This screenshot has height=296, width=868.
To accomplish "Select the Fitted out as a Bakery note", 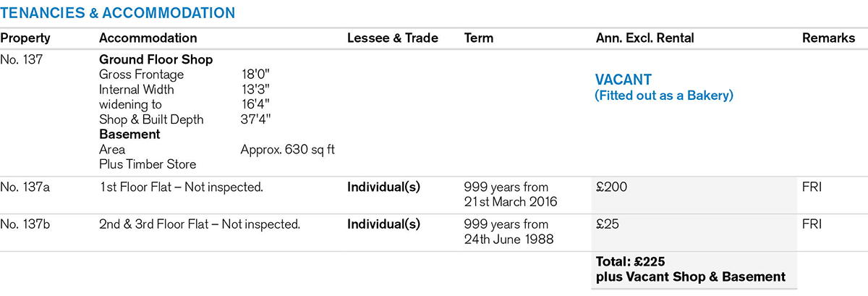I will (663, 96).
